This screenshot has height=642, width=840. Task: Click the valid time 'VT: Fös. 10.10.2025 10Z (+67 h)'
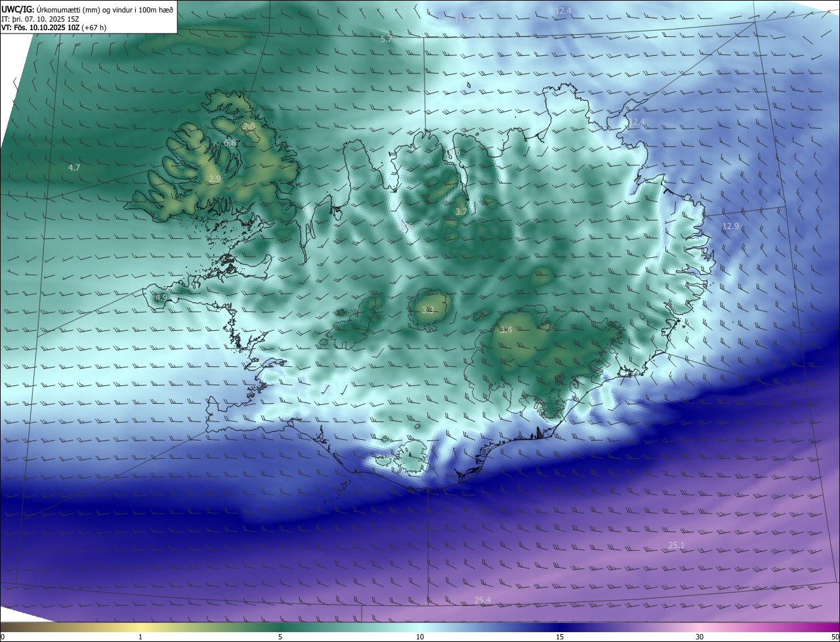pyautogui.click(x=54, y=28)
